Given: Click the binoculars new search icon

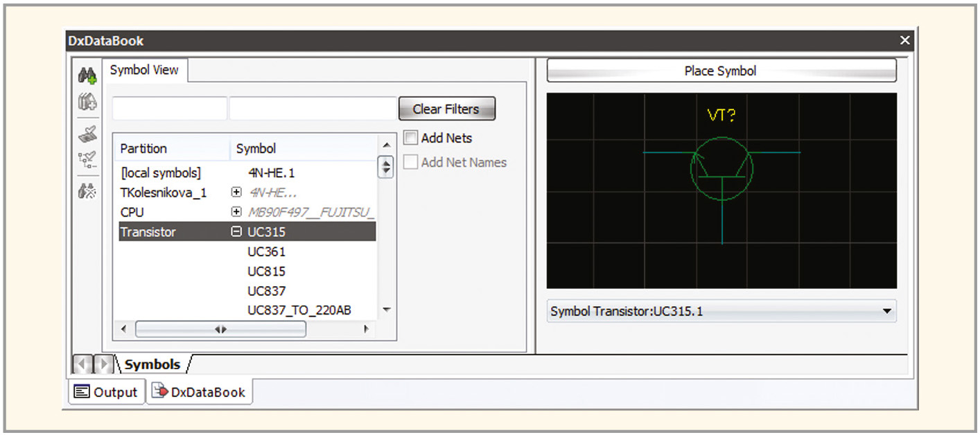Looking at the screenshot, I should click(x=87, y=76).
